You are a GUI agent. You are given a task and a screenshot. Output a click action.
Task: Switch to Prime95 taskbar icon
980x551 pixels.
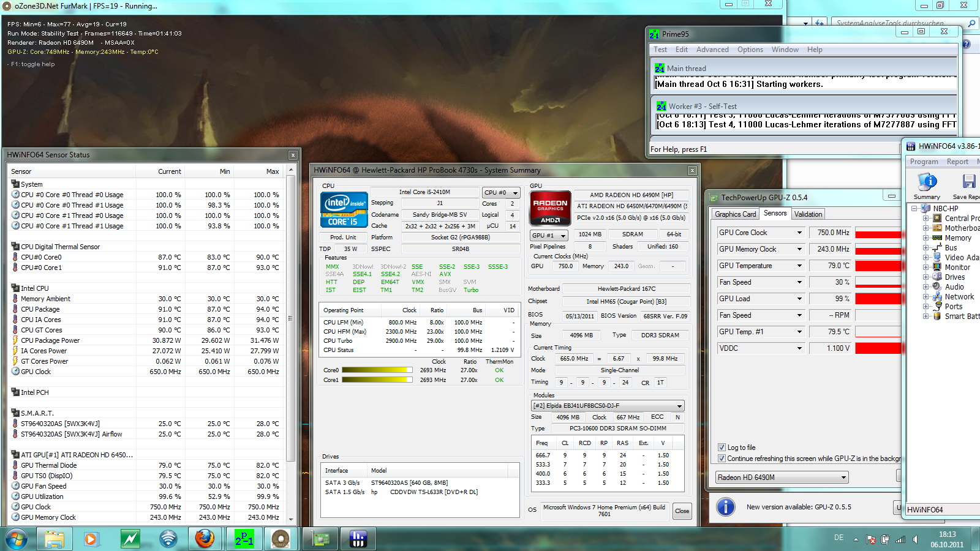pos(244,539)
